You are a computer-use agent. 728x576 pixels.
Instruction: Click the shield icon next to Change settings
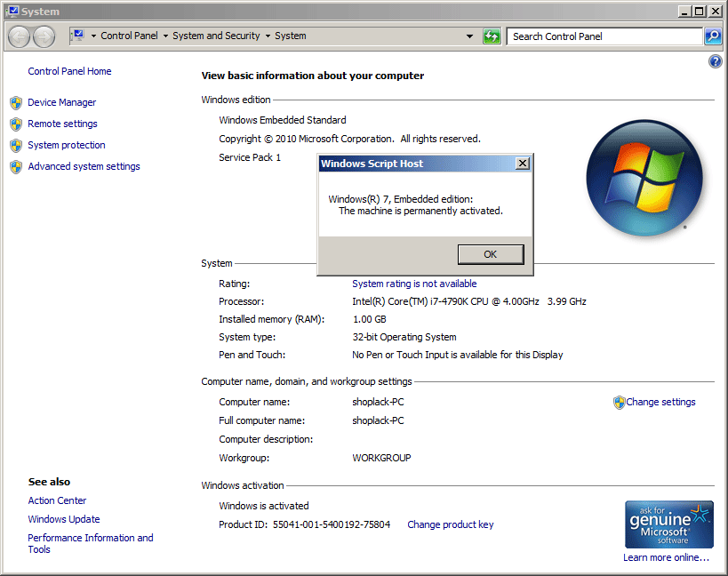coord(619,403)
